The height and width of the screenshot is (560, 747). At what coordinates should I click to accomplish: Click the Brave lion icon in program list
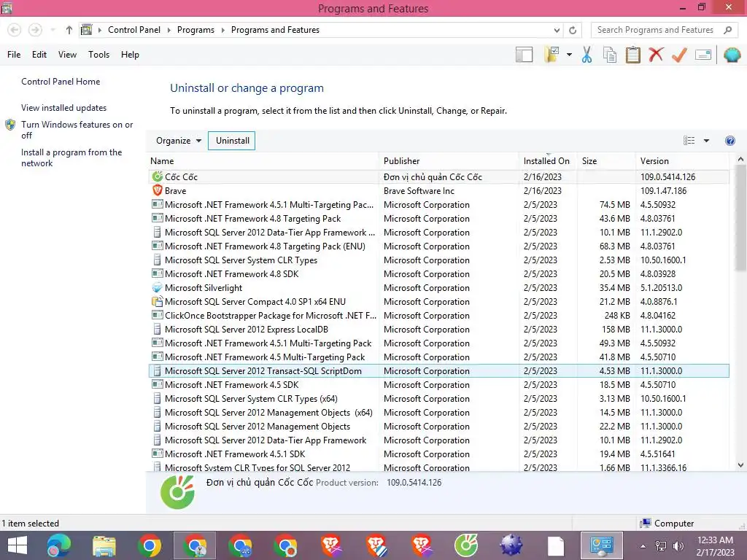point(158,190)
